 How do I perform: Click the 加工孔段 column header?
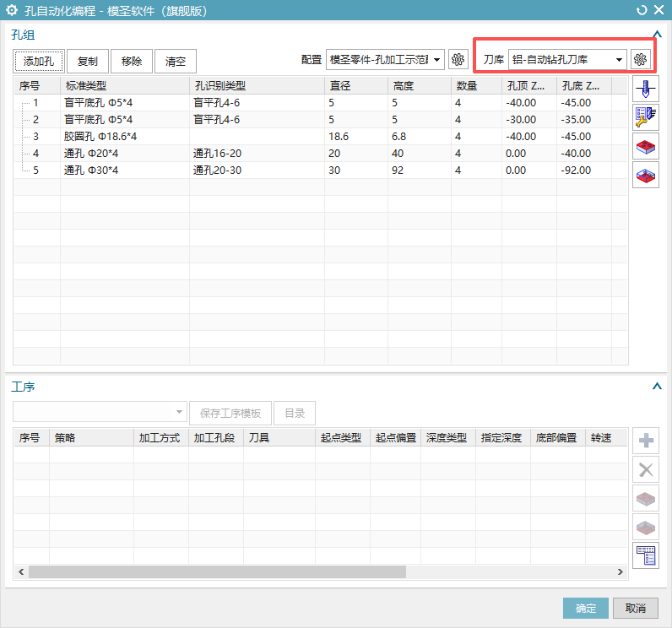pos(215,437)
